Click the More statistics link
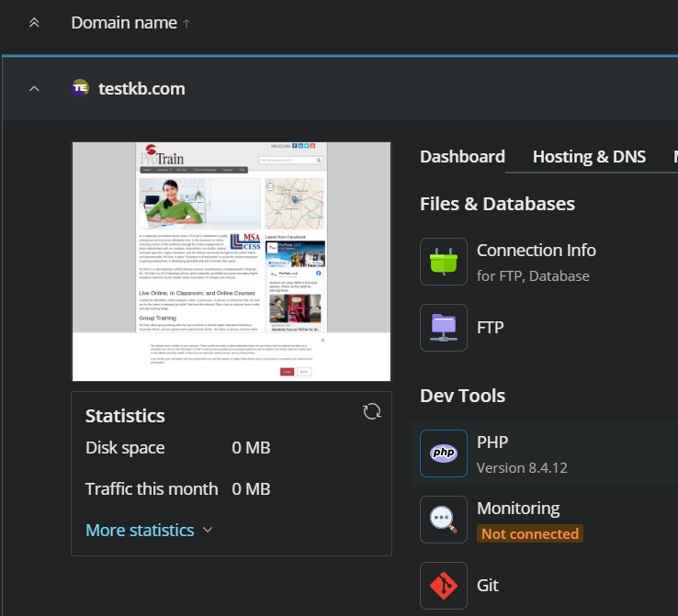 [x=140, y=531]
